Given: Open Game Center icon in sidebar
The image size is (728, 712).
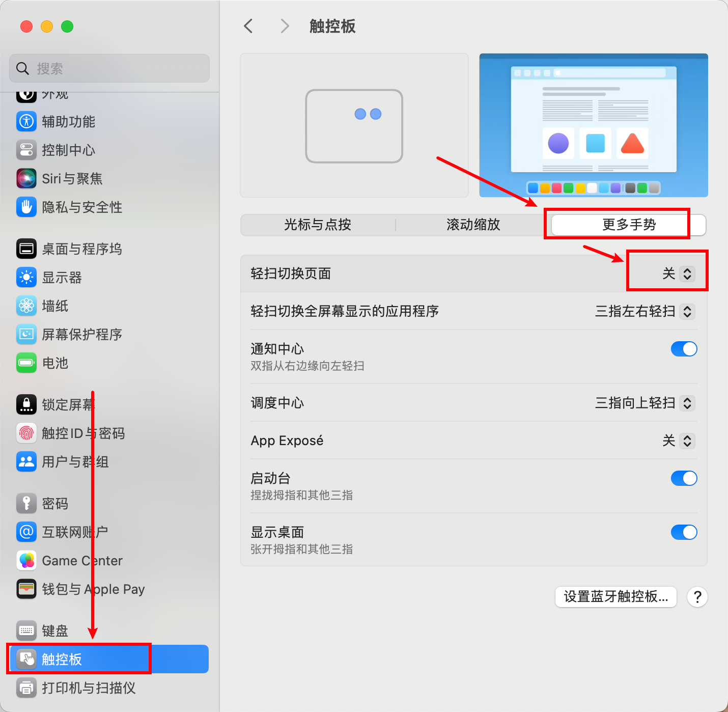Looking at the screenshot, I should pyautogui.click(x=26, y=560).
